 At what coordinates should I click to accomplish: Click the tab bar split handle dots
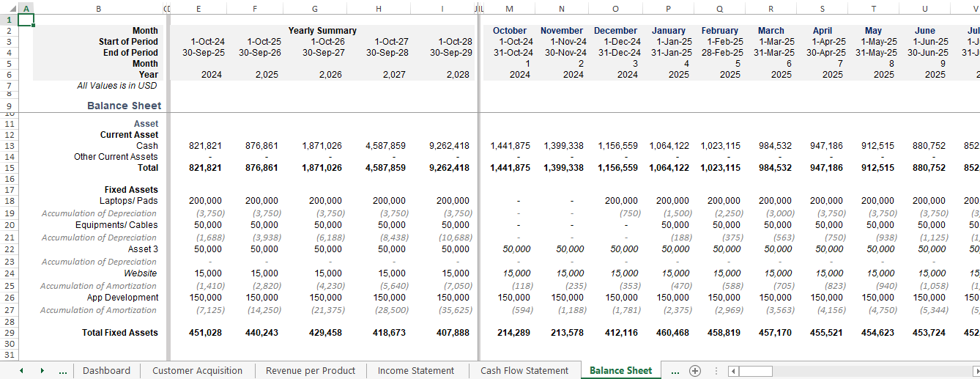tap(716, 371)
